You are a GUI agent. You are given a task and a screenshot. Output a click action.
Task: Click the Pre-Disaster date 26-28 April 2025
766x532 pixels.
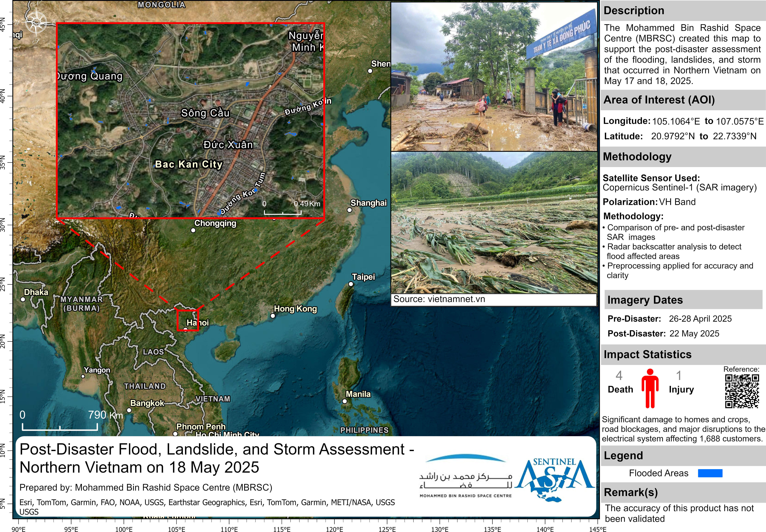tap(700, 319)
